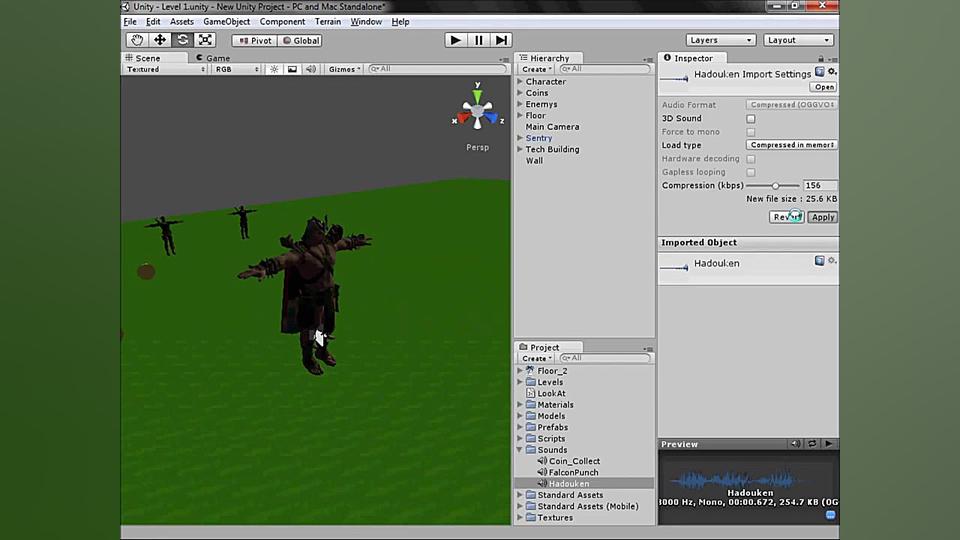
Task: Click the Pause button
Action: (478, 40)
